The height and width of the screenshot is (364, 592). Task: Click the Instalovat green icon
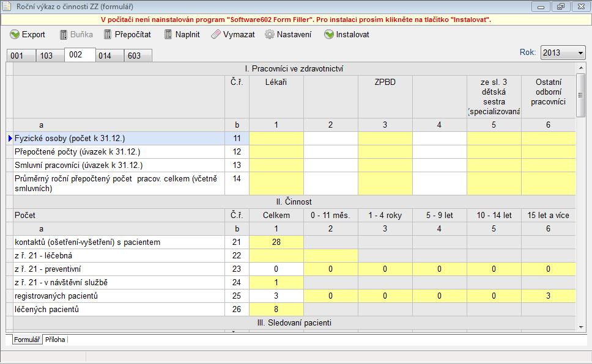tap(329, 34)
